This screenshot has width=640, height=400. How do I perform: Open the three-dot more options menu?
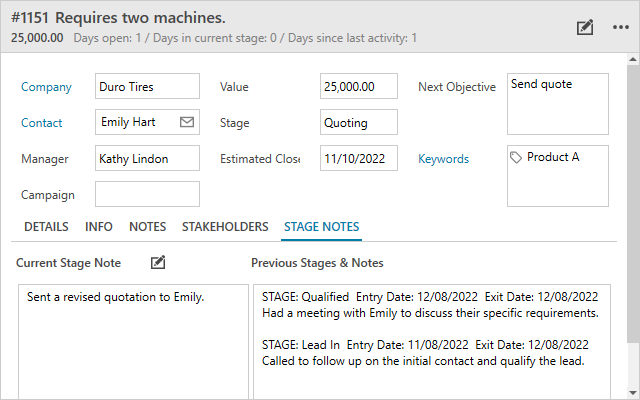coord(620,27)
